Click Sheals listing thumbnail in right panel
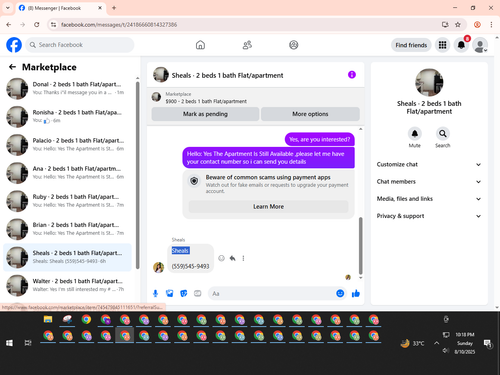 429,82
